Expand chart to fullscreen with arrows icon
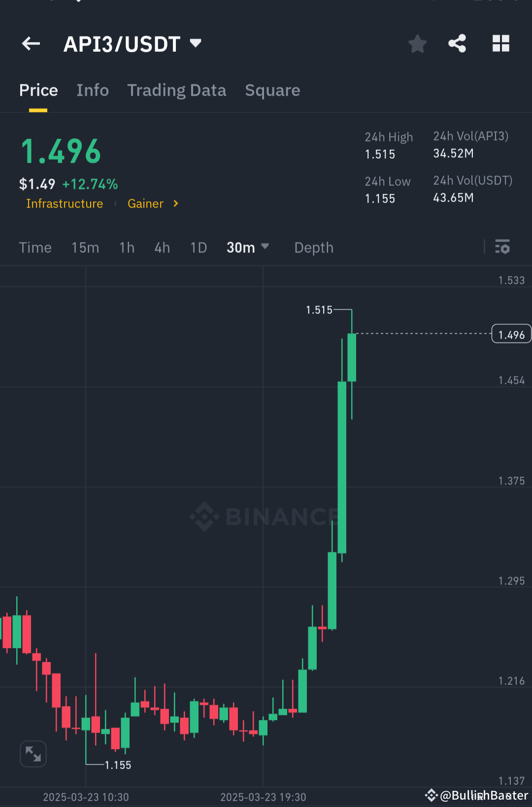 point(33,754)
